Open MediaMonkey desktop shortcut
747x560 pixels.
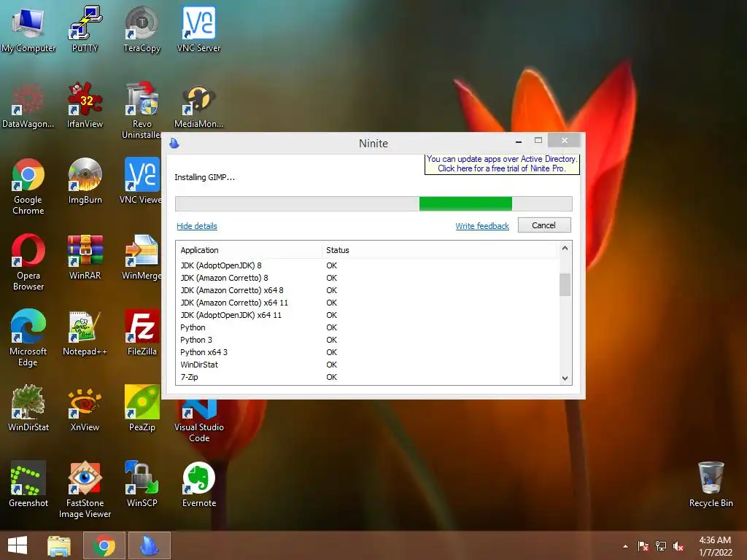tap(198, 105)
